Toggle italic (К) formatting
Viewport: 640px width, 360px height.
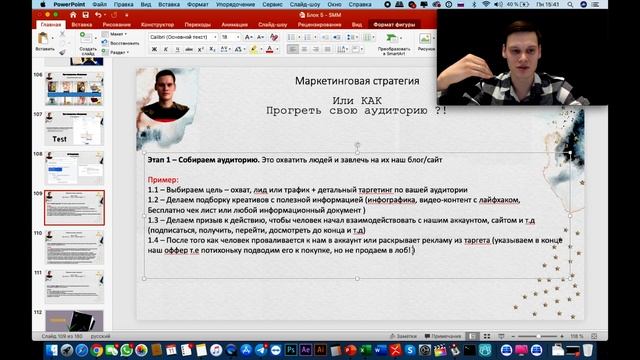tap(166, 49)
